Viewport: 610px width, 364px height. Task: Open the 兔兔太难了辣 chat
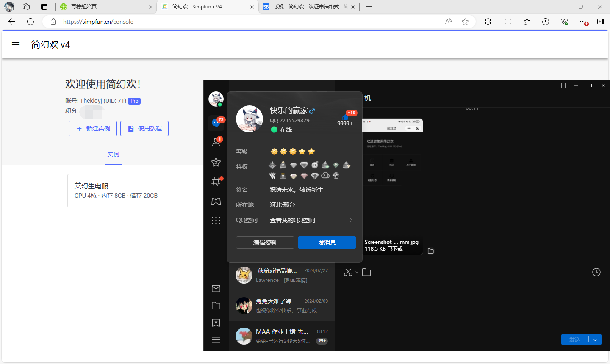pos(282,306)
